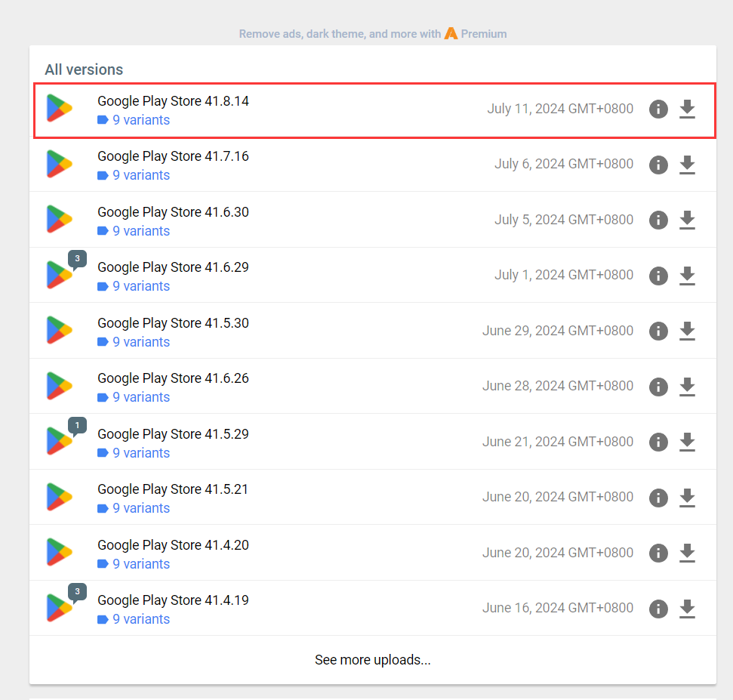The height and width of the screenshot is (700, 733).
Task: Open info for Google Play Store 41.8.14
Action: tap(658, 109)
